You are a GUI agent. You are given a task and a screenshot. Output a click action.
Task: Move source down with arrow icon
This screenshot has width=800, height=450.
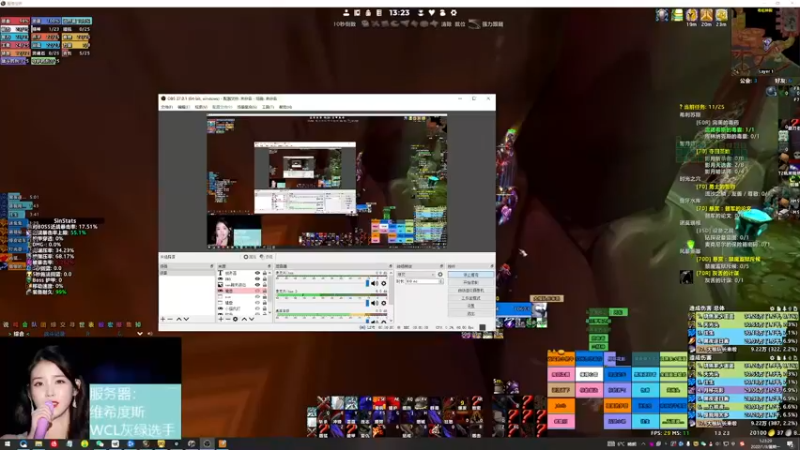click(x=252, y=319)
